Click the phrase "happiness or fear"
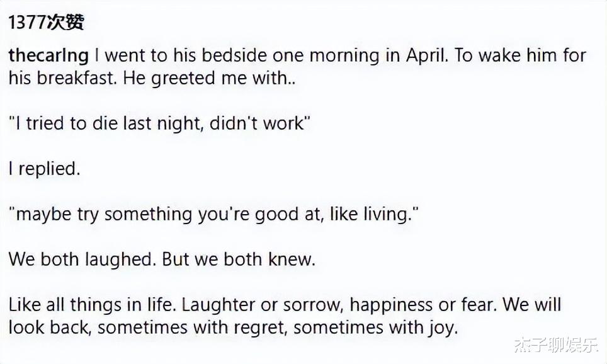 (x=423, y=305)
